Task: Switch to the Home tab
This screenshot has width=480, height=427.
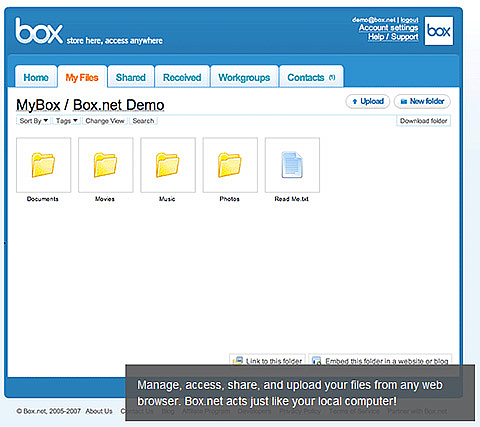Action: [x=36, y=77]
